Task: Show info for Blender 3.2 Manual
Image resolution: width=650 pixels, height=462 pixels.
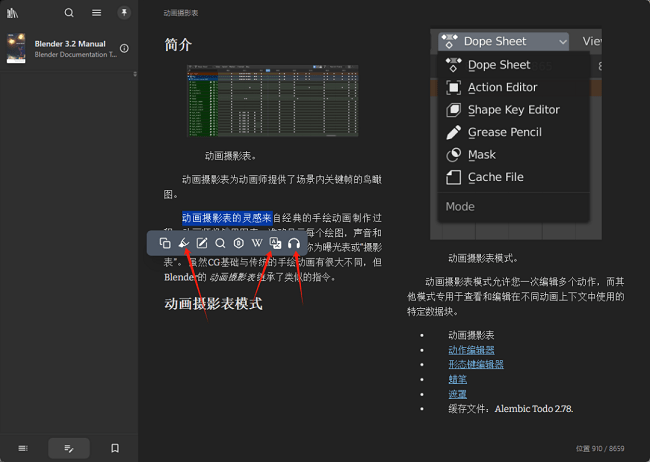Action: 124,49
